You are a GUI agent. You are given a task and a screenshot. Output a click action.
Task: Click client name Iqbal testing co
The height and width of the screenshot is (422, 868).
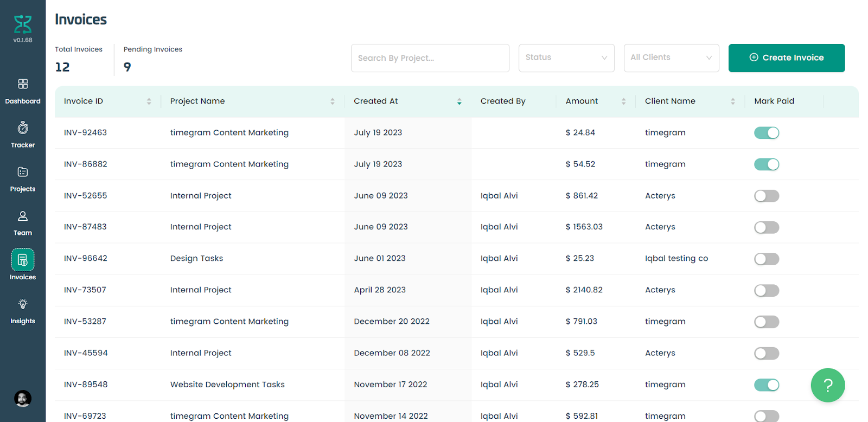[676, 259]
